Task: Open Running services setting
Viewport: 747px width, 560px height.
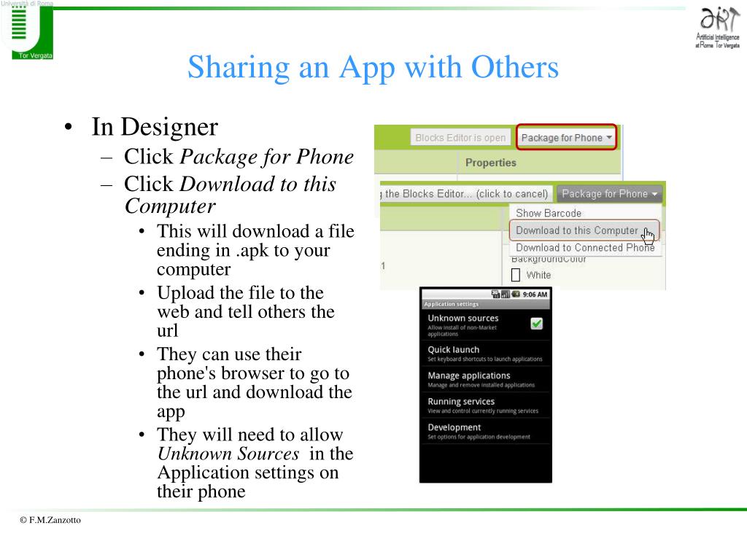Action: pyautogui.click(x=485, y=405)
